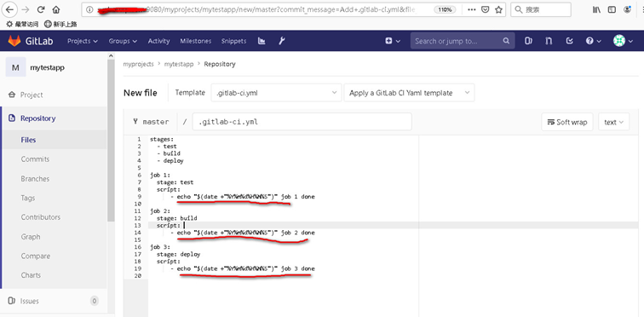The width and height of the screenshot is (644, 317).
Task: Click the GitLab fox logo
Action: (14, 41)
